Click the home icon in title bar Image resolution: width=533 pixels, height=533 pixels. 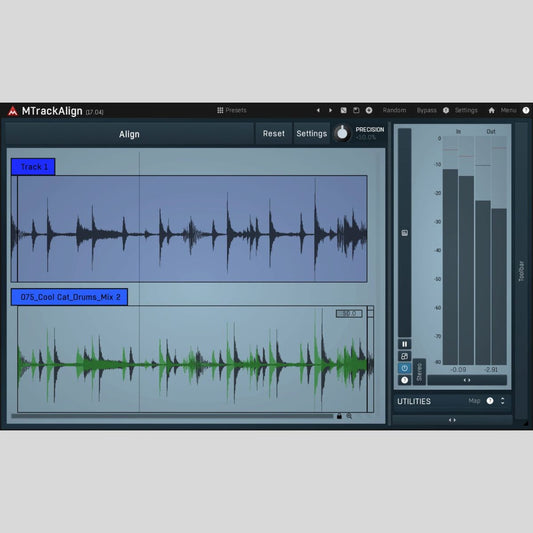[492, 110]
